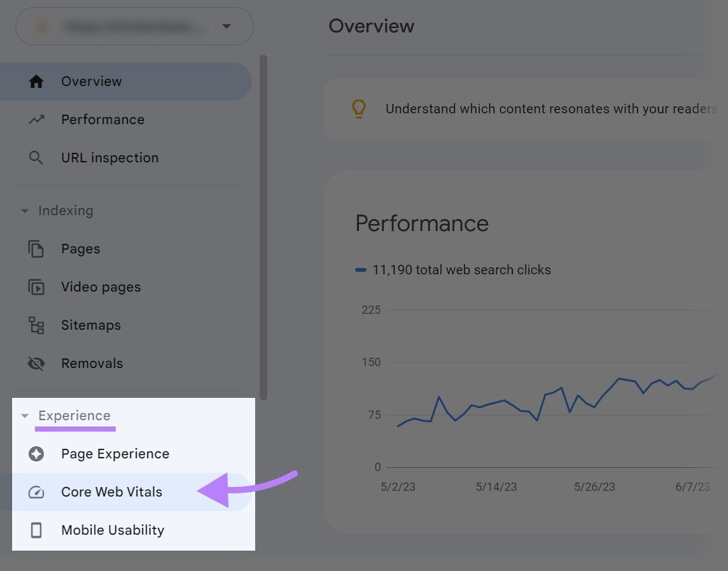Open the Overview page from sidebar

91,81
